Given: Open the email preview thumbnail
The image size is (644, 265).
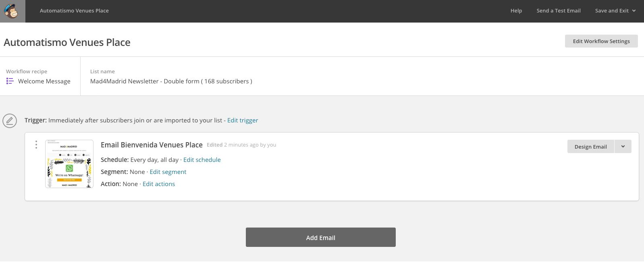Looking at the screenshot, I should tap(69, 164).
